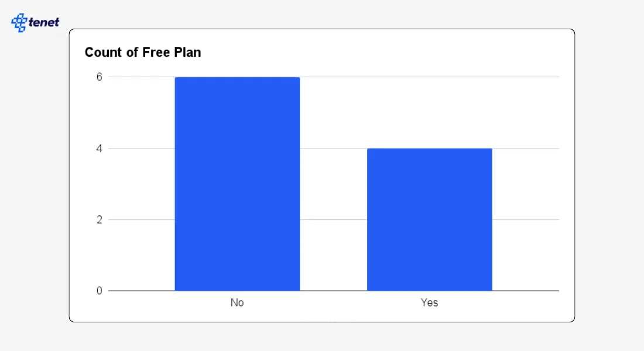
Task: Select the No x-axis label
Action: coord(237,303)
